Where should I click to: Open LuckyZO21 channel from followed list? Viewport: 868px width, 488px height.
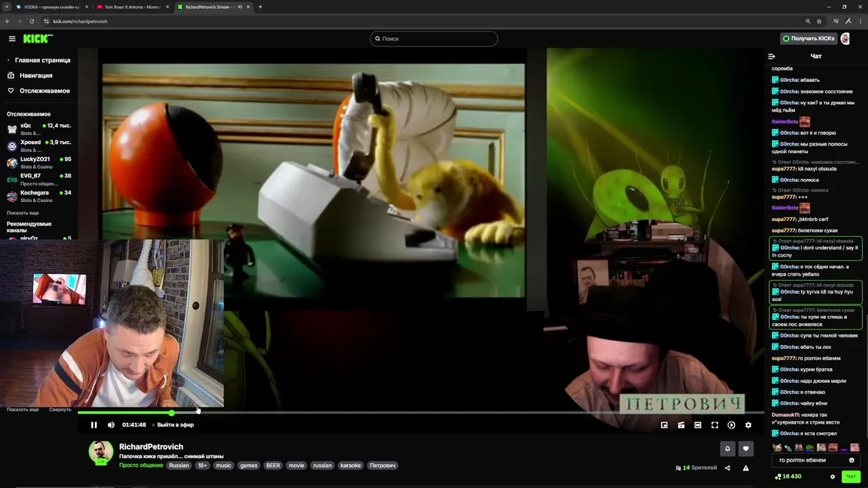point(39,162)
